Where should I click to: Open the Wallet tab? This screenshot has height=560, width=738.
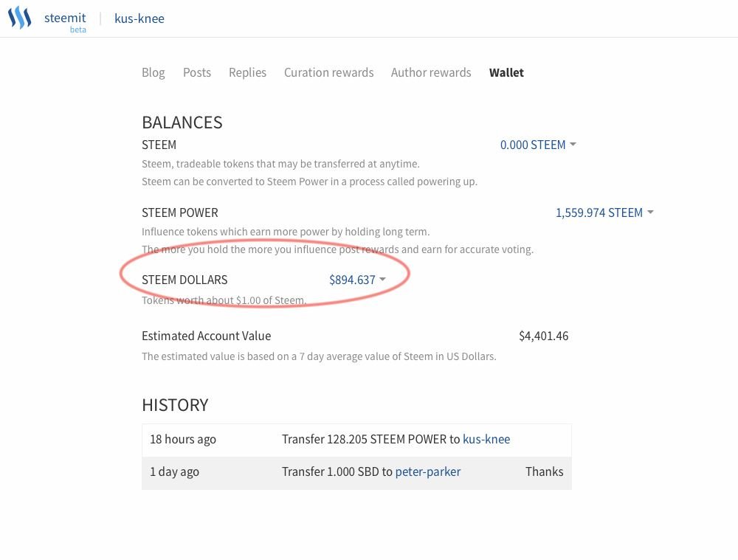506,72
